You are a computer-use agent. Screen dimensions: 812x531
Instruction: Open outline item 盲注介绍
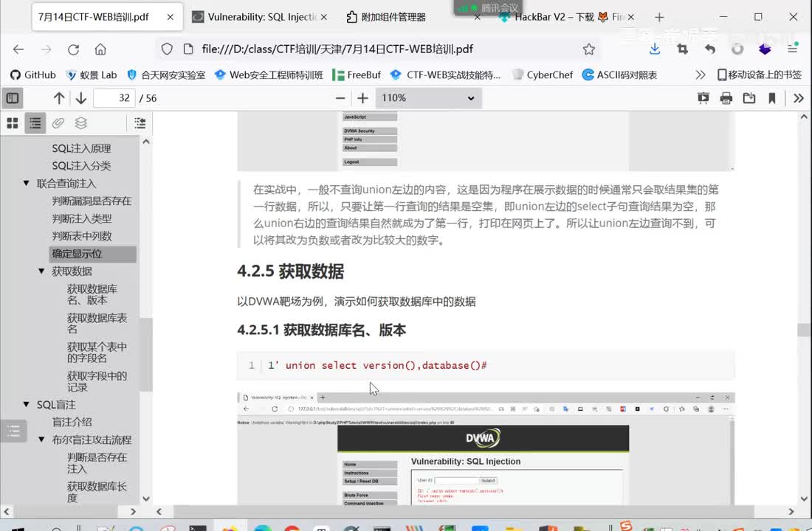[x=72, y=422]
